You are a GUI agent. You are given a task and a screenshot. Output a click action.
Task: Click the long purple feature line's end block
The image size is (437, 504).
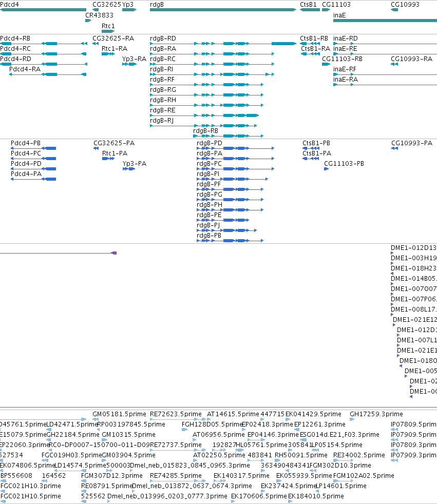(x=114, y=254)
